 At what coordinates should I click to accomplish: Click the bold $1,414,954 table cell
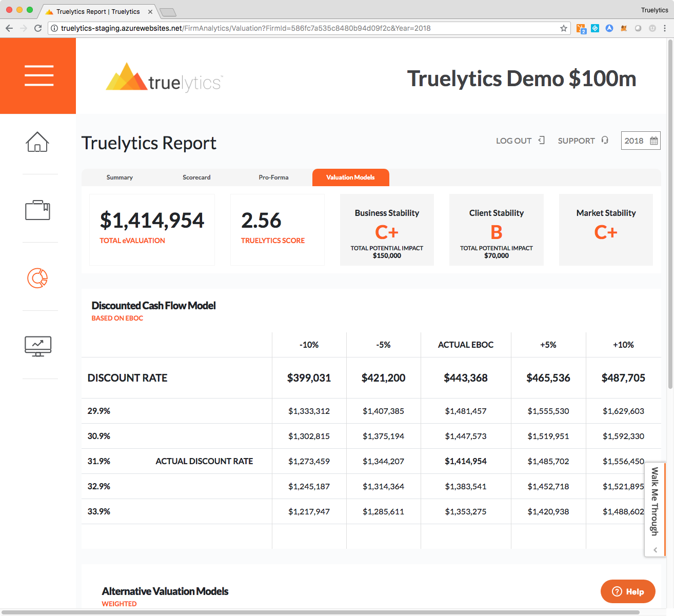[x=466, y=461]
